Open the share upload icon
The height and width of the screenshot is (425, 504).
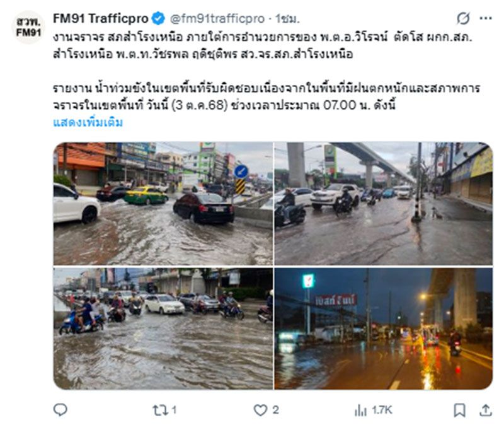486,410
